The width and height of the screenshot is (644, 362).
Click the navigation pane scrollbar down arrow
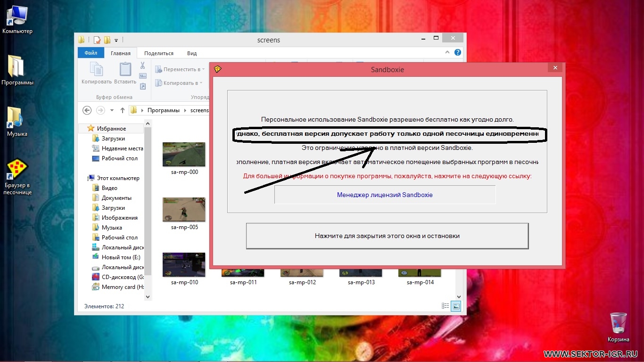tap(148, 296)
